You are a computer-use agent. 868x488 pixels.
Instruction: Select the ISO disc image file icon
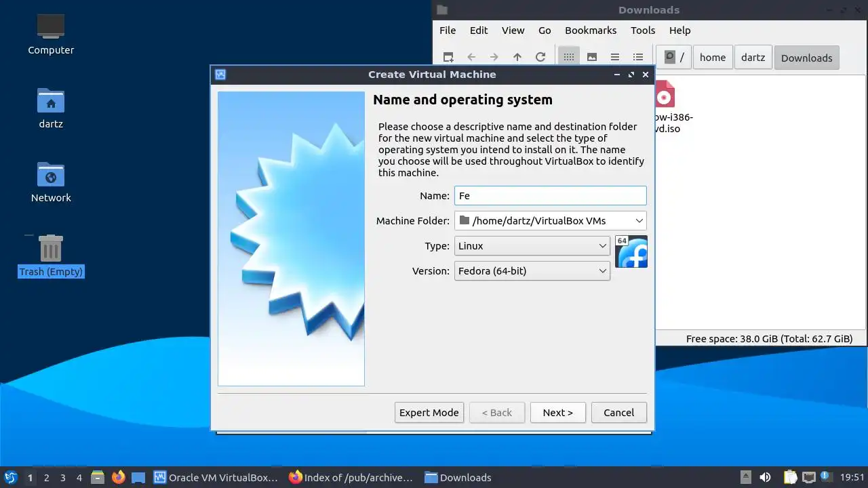coord(665,95)
